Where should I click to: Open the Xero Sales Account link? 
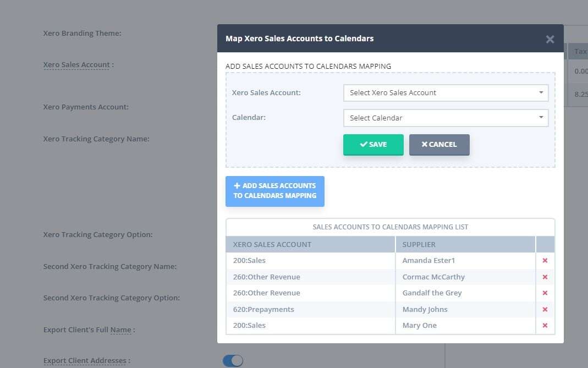(x=76, y=64)
